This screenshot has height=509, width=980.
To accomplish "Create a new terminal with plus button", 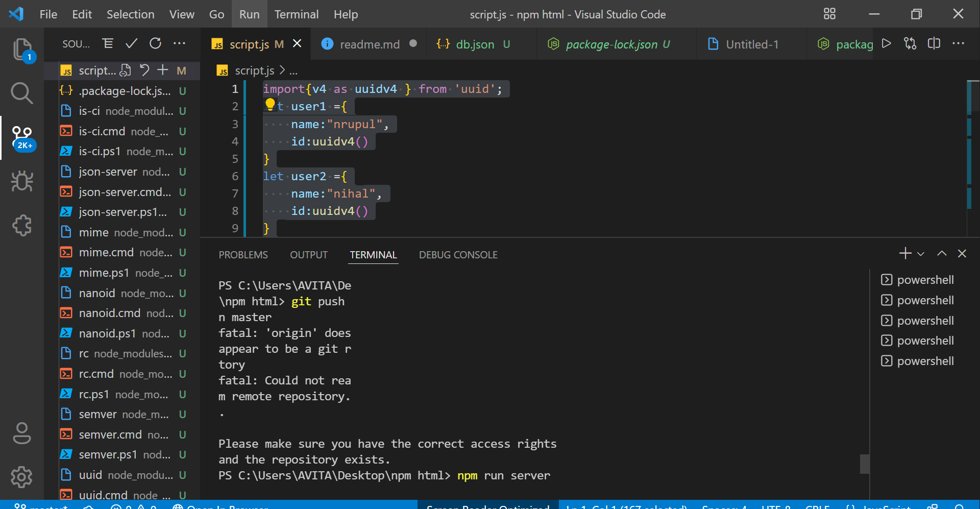I will [x=905, y=253].
